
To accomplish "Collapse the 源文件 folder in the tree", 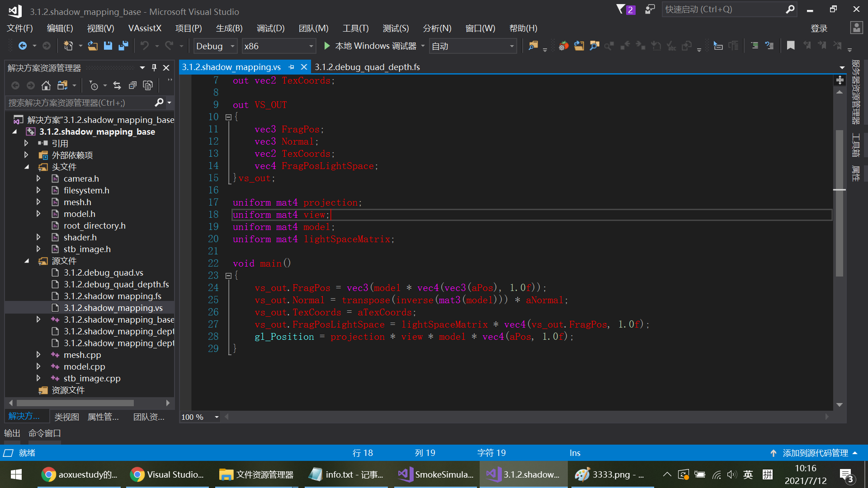I will 27,261.
